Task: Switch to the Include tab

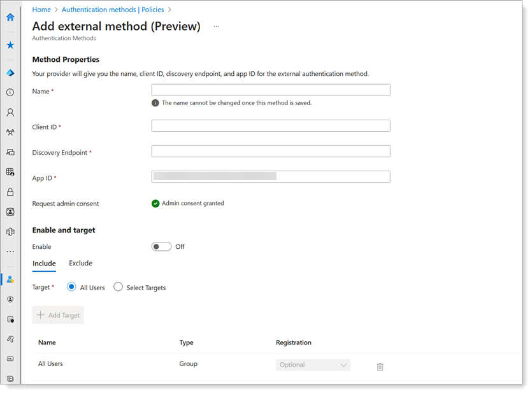Action: tap(44, 263)
